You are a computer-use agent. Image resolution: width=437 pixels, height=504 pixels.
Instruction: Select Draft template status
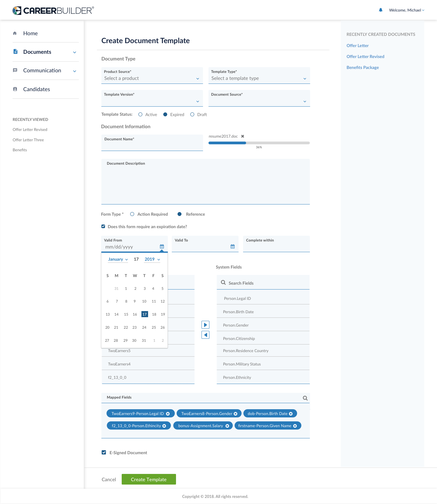click(x=192, y=115)
